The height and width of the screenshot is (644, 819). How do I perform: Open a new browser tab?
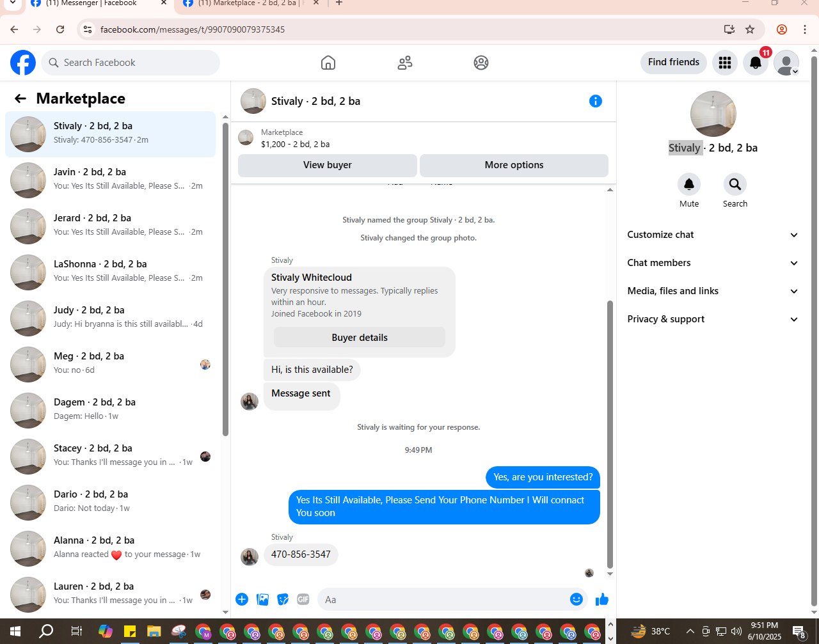[339, 4]
